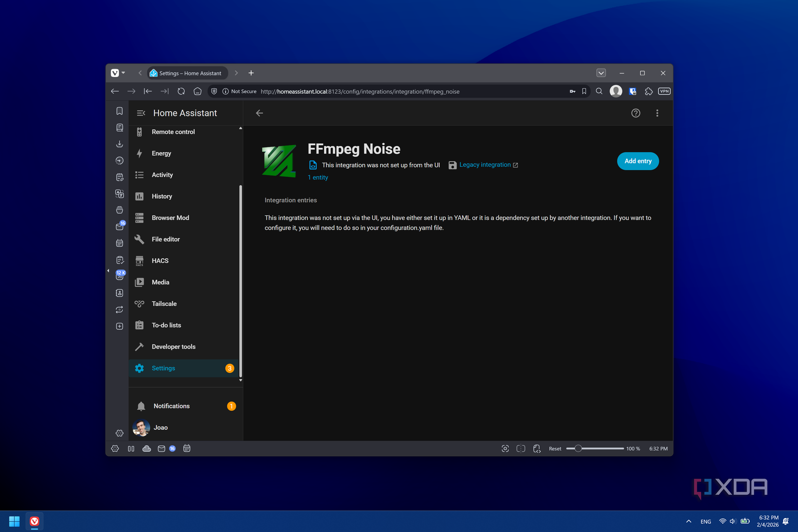The image size is (798, 532).
Task: Open the Vivaldi taskbar icon
Action: (34, 521)
